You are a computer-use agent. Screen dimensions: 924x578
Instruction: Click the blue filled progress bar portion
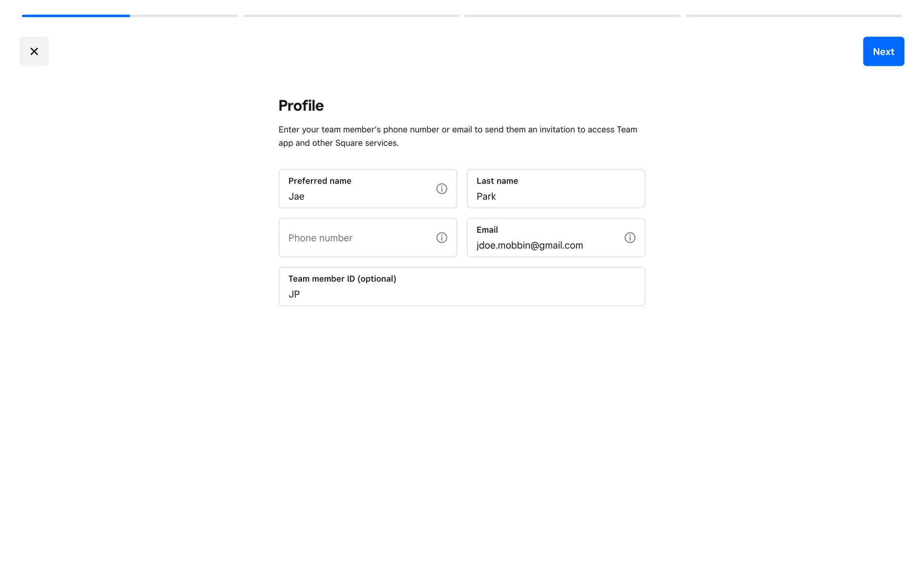[76, 16]
